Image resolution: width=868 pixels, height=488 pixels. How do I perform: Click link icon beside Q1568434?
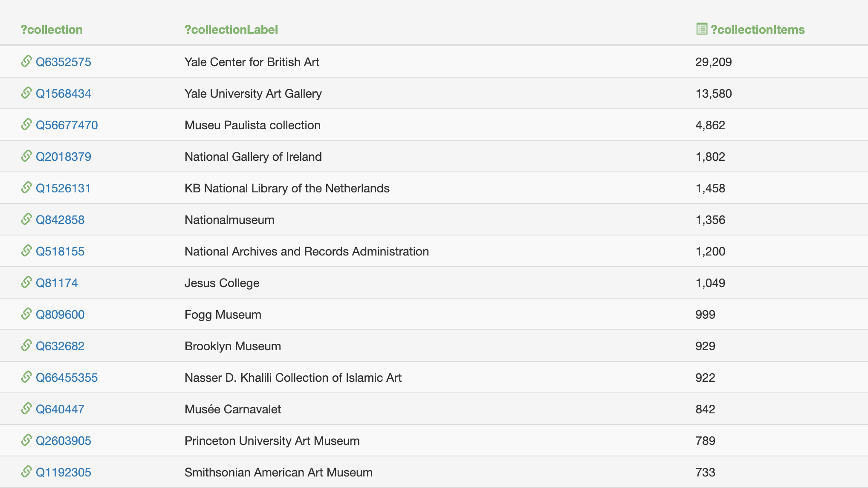[26, 93]
